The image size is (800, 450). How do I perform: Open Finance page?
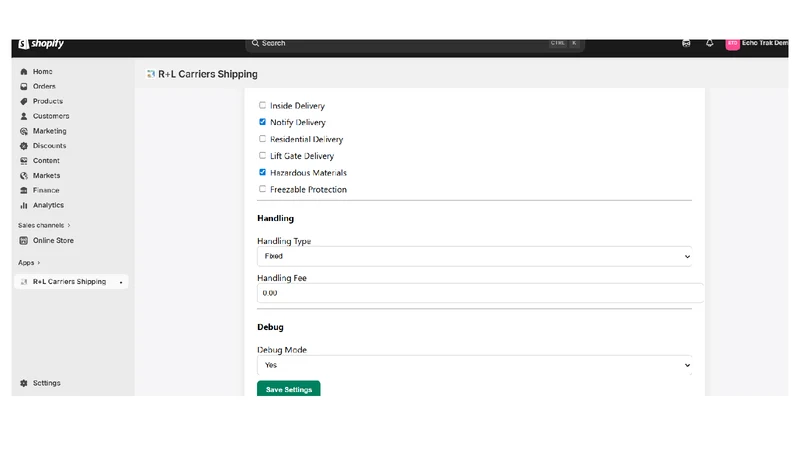pyautogui.click(x=46, y=190)
